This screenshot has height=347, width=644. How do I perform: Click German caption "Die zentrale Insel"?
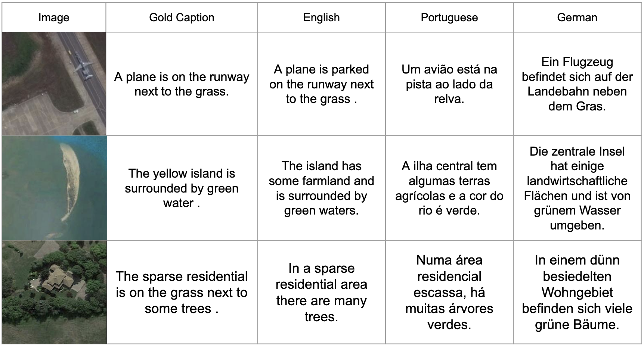(577, 188)
